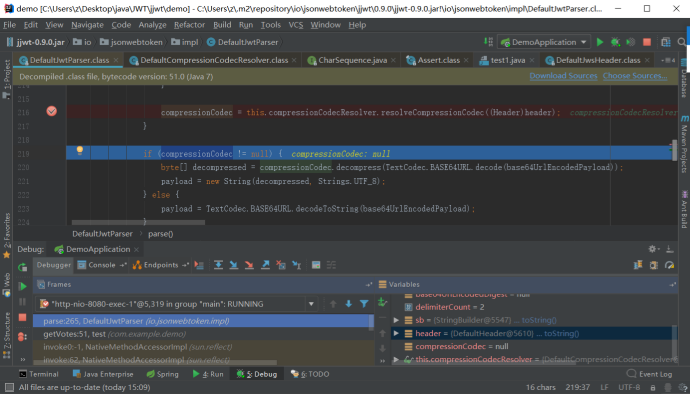Image resolution: width=690 pixels, height=394 pixels.
Task: Open debug panel settings gear
Action: 653,249
